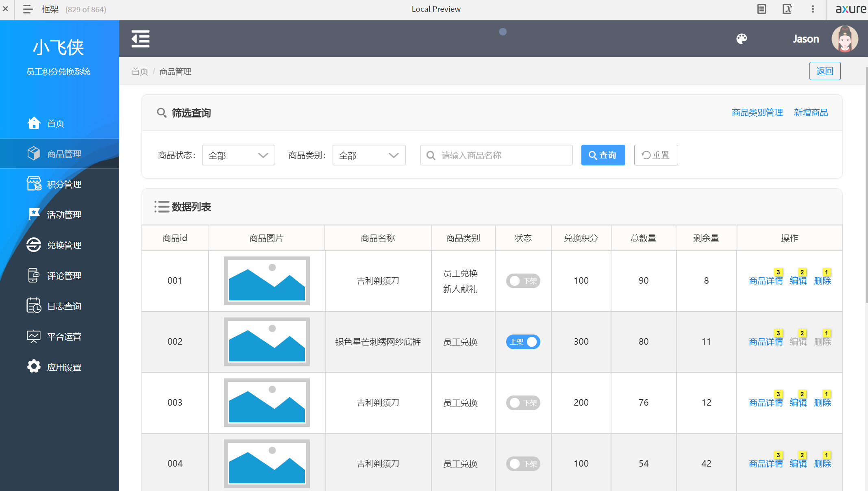The image size is (868, 491).
Task: Click 查询 search button
Action: point(605,155)
